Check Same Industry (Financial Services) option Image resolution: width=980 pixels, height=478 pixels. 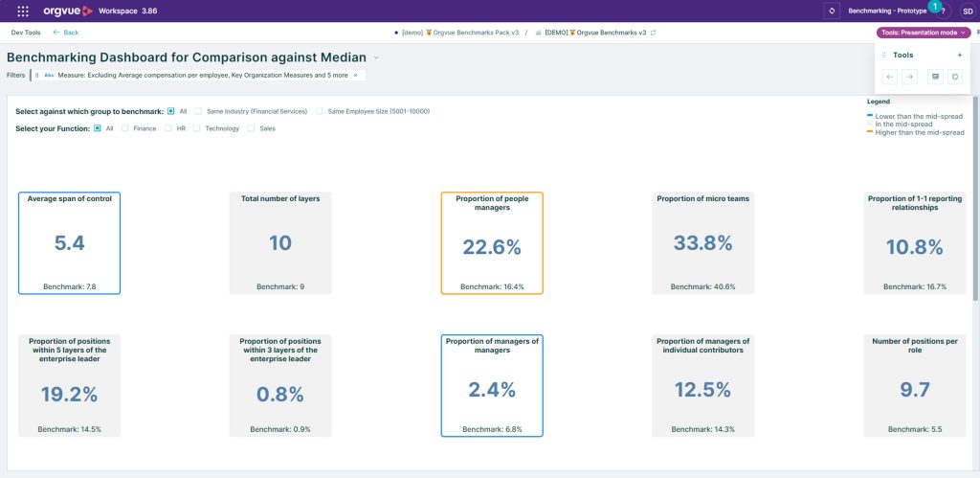pyautogui.click(x=199, y=111)
